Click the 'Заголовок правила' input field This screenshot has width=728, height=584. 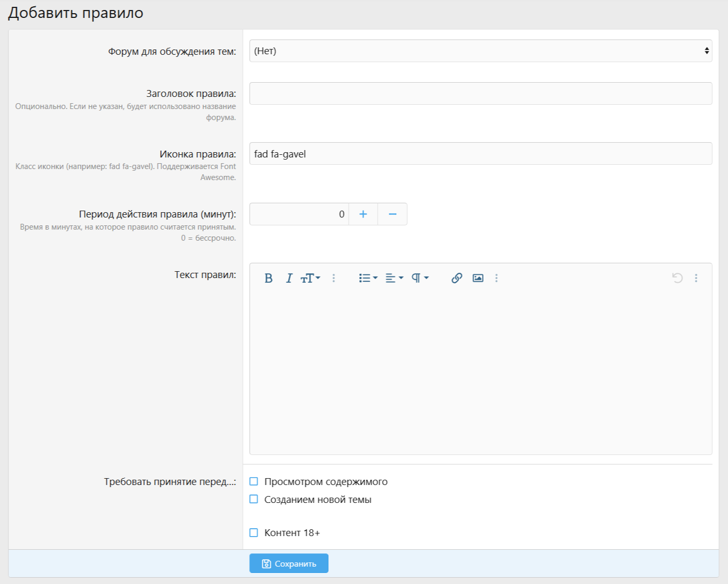point(480,94)
